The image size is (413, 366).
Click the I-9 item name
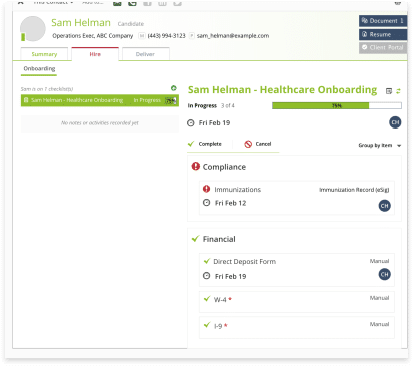218,326
